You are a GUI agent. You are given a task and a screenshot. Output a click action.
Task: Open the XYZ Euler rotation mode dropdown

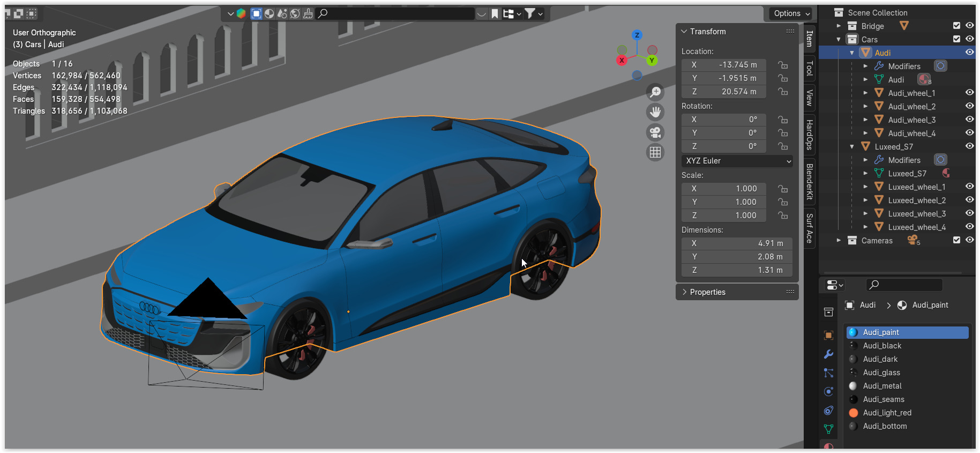737,161
